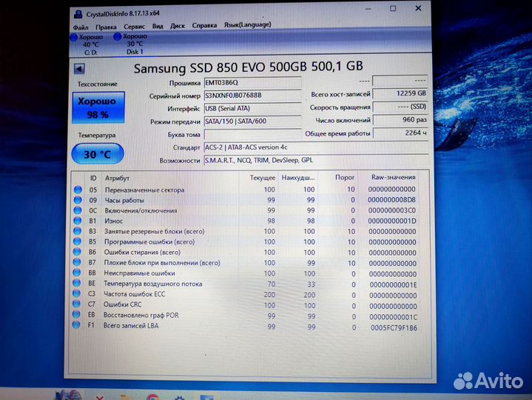Click the power on hours value 2264 ч
Viewport: 532px width, 400px height.
click(x=400, y=133)
